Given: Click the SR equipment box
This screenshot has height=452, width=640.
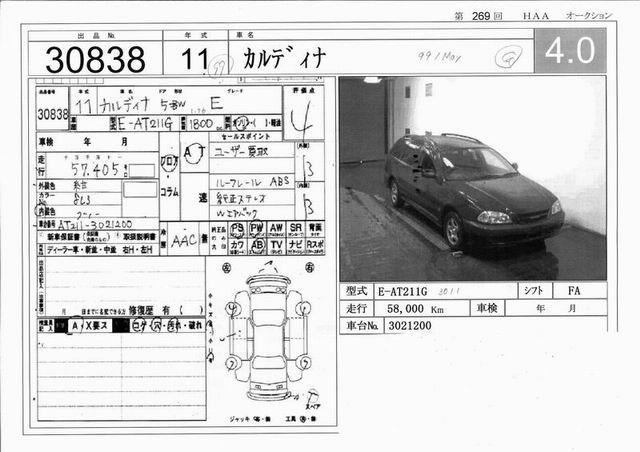Looking at the screenshot, I should 296,229.
